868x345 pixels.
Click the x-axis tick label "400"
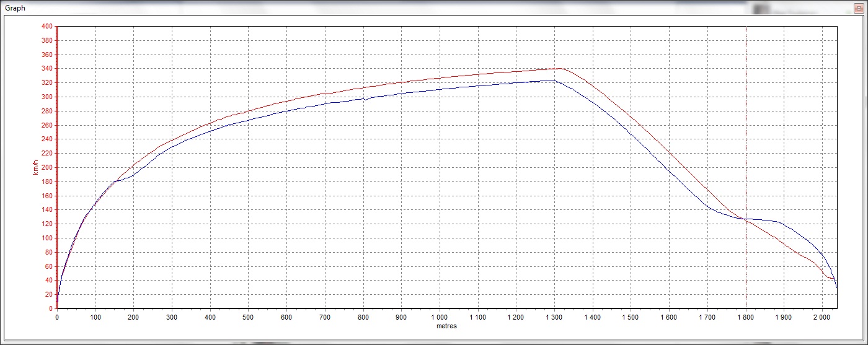210,317
